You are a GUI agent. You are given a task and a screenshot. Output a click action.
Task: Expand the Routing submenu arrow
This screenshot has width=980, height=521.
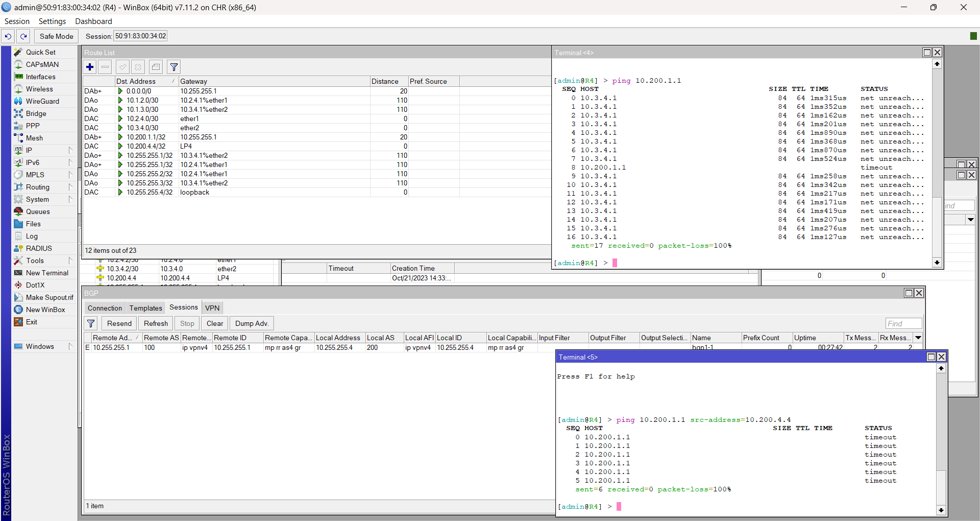(x=70, y=187)
